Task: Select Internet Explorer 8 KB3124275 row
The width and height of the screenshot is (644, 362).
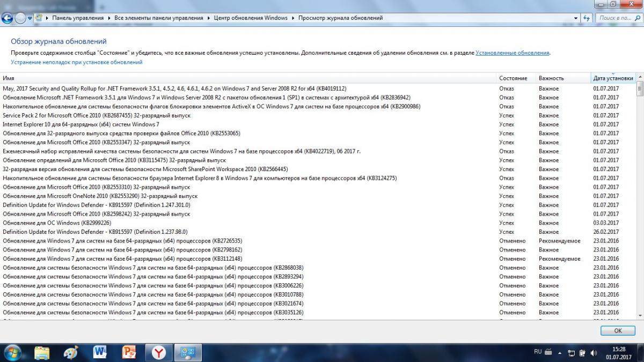Action: tap(318, 178)
